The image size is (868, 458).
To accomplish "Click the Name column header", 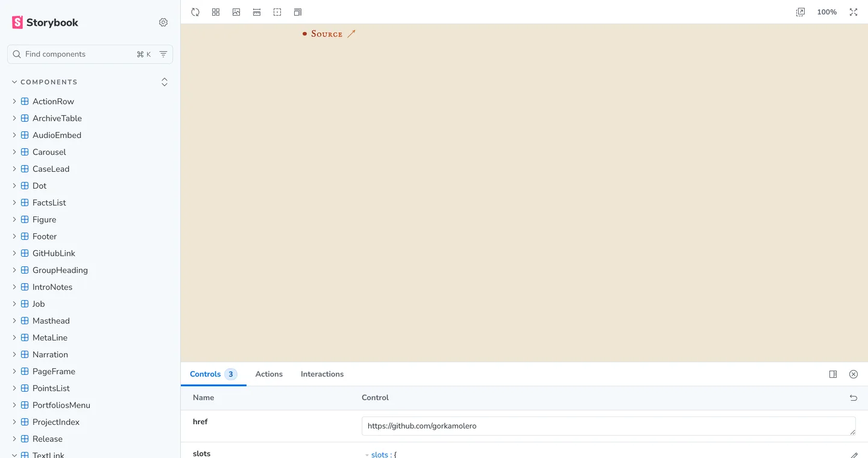I will point(204,398).
